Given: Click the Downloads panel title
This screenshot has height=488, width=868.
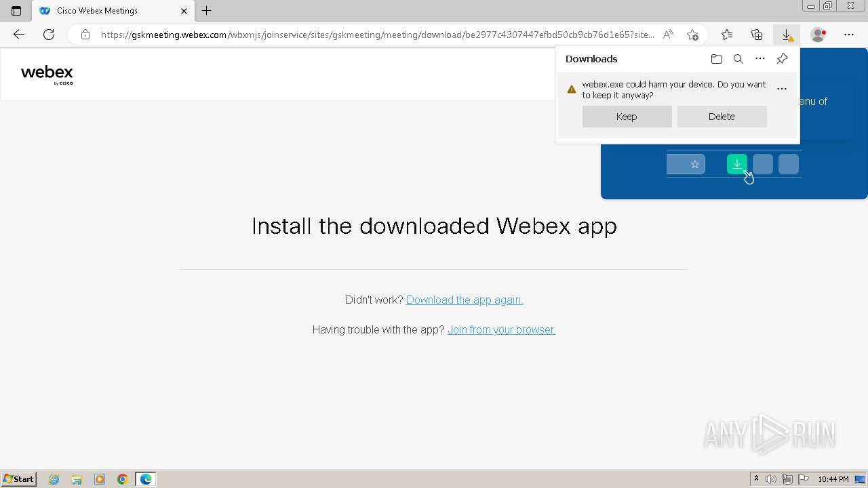Looking at the screenshot, I should [x=591, y=59].
